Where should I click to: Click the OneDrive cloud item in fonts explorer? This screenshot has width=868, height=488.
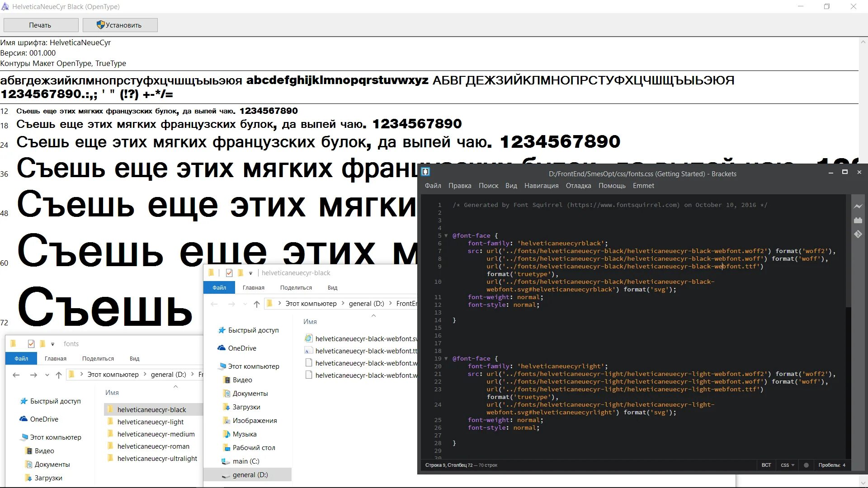click(x=44, y=419)
